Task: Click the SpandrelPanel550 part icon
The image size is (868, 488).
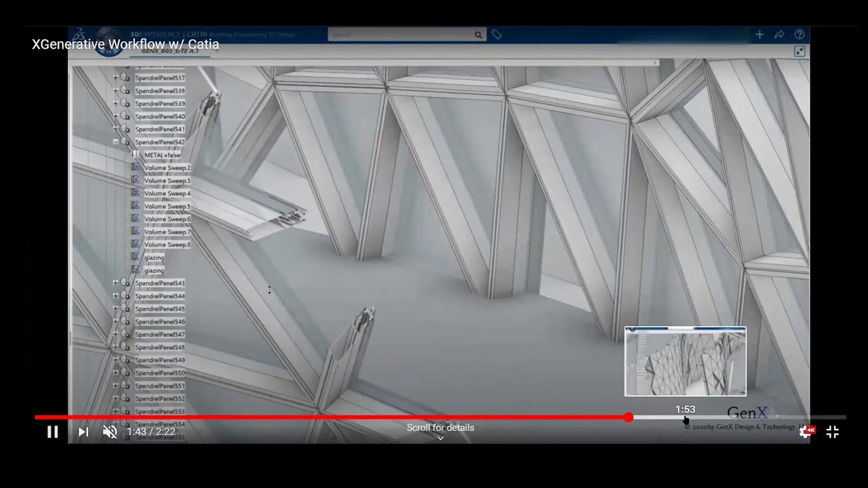Action: pos(125,373)
